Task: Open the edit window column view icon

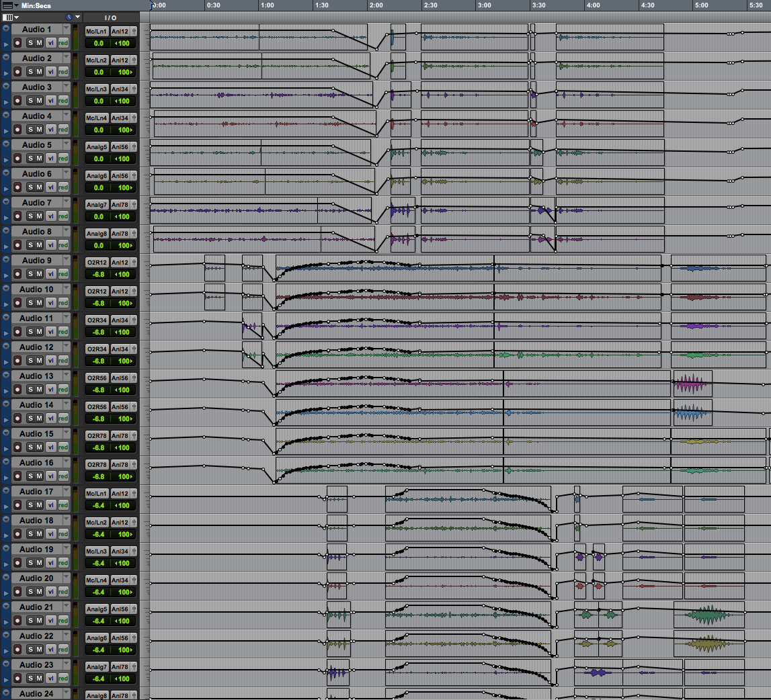Action: click(8, 17)
